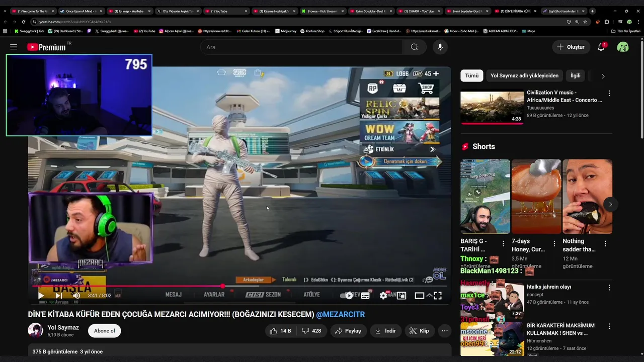644x362 pixels.
Task: Open the 7-days Honey short thumbnail
Action: point(536,197)
